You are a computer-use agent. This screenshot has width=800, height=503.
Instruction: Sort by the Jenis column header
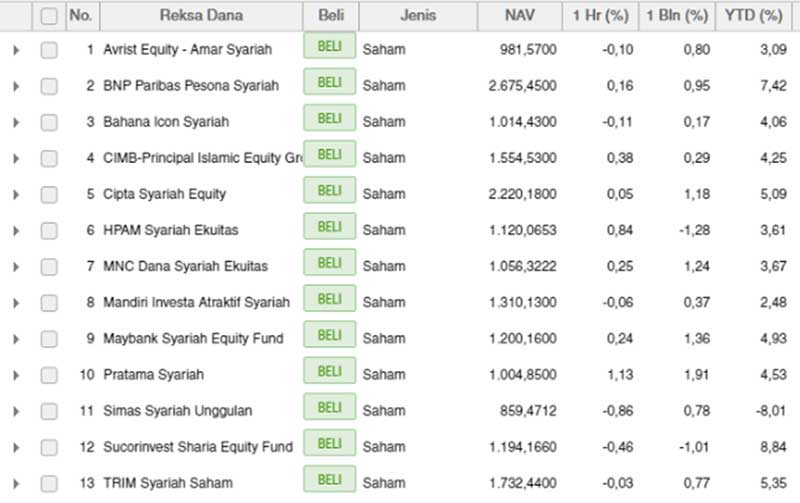[x=418, y=15]
